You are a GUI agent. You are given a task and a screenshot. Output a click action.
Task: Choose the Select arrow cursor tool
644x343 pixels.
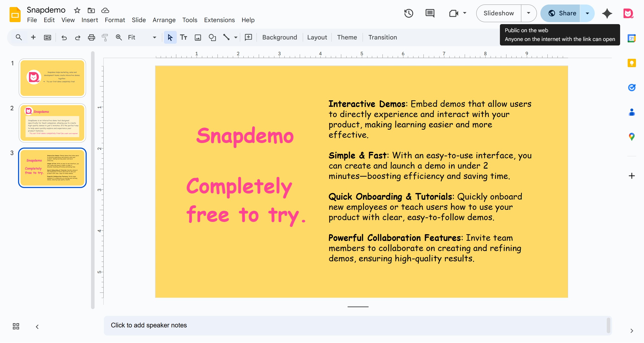[x=170, y=37]
